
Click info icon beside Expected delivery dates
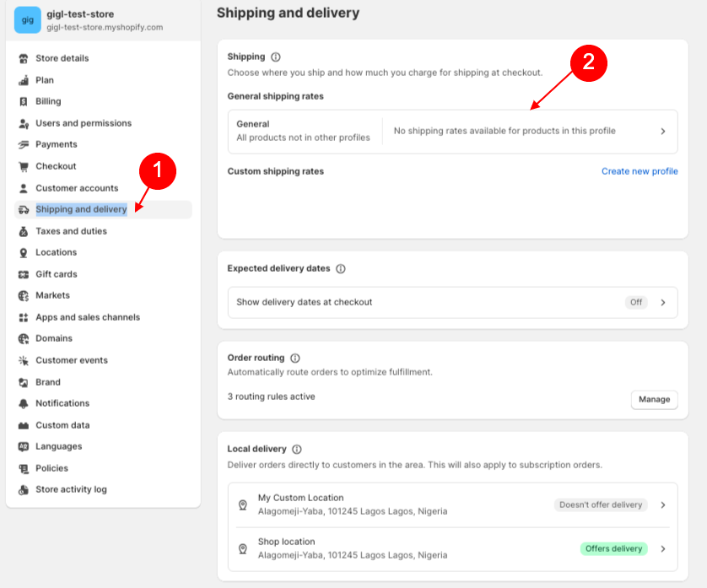coord(341,268)
